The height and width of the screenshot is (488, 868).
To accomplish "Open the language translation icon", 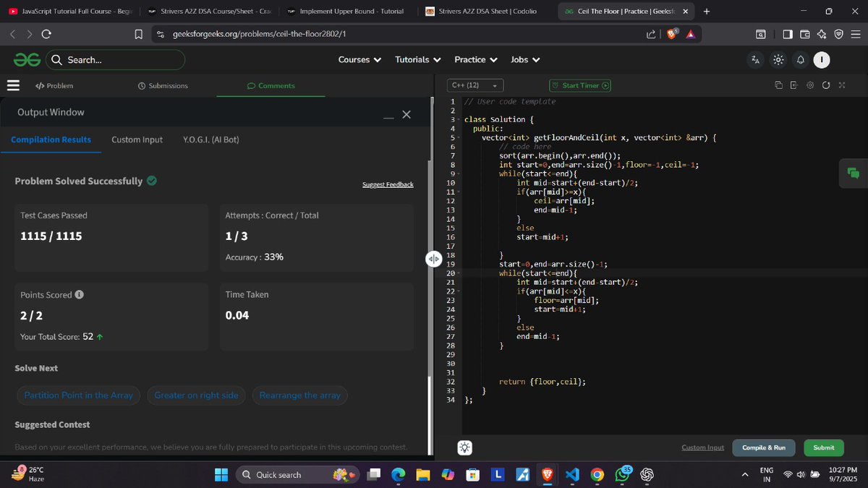I will tap(756, 60).
